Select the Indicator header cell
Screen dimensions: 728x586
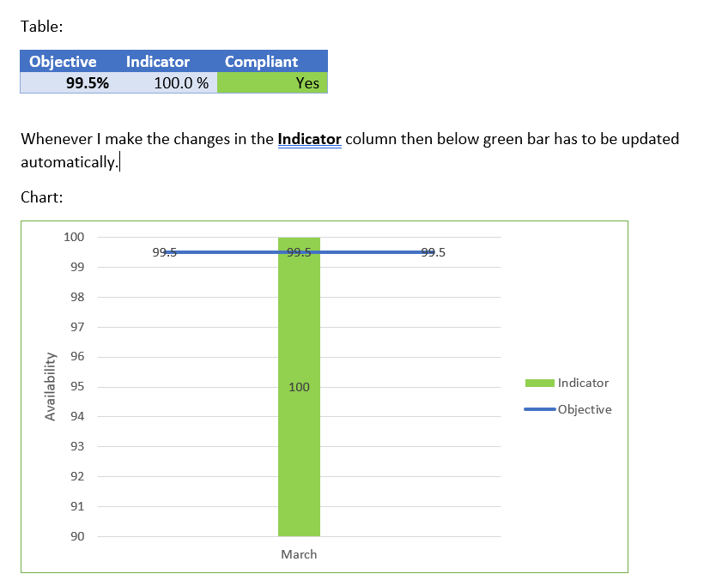(162, 61)
